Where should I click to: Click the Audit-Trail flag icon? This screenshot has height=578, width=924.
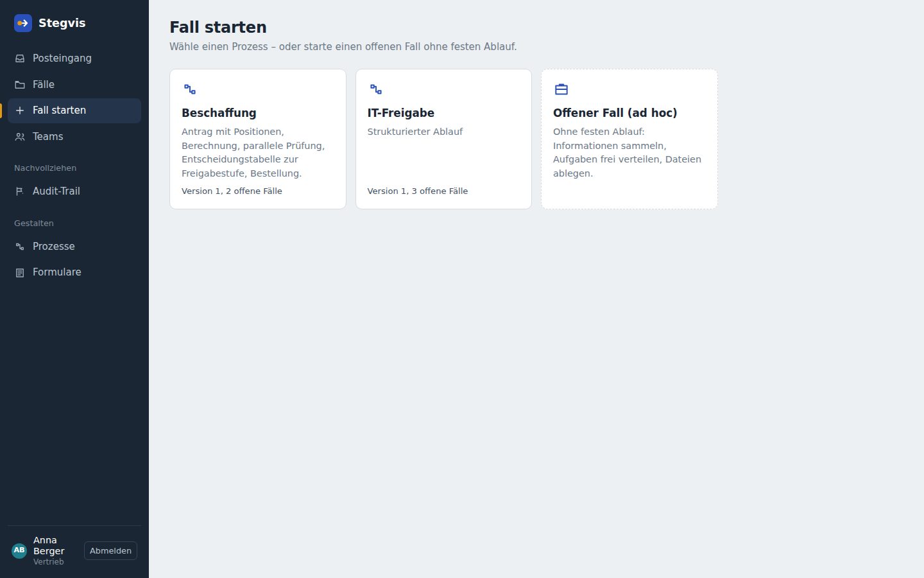tap(20, 191)
